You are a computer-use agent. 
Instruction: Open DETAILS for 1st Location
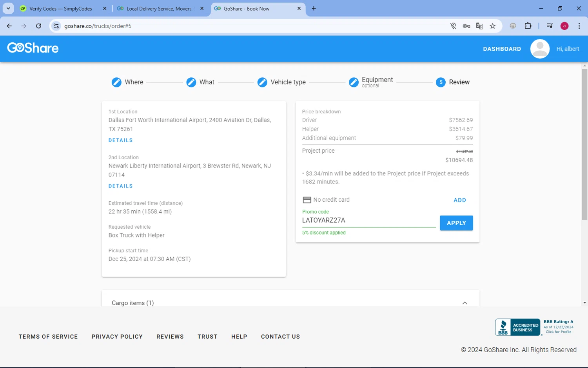point(121,140)
